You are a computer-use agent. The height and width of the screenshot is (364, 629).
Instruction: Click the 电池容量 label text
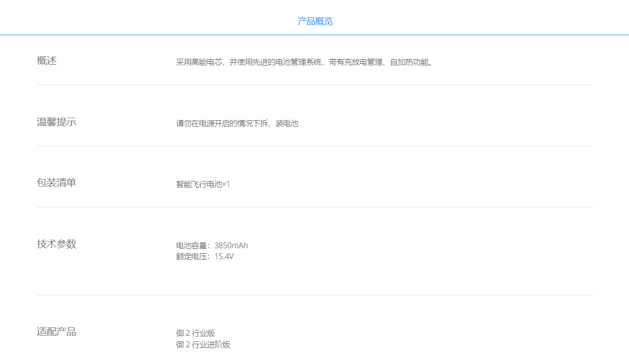(x=192, y=246)
